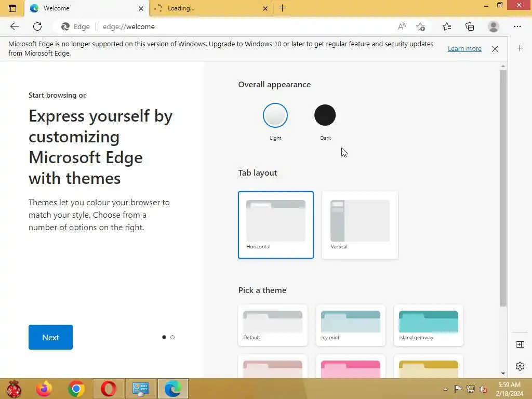Pick the Icy mint theme

[351, 325]
